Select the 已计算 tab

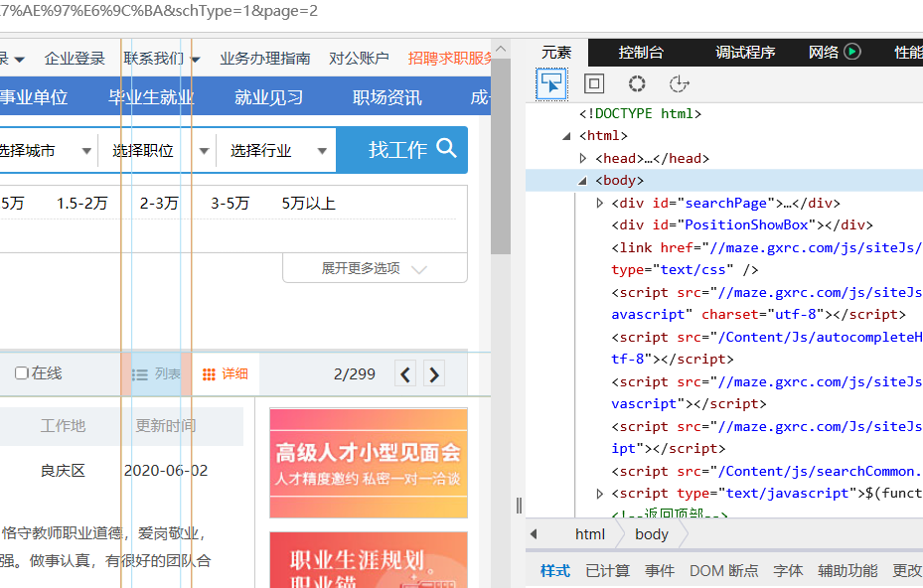608,571
